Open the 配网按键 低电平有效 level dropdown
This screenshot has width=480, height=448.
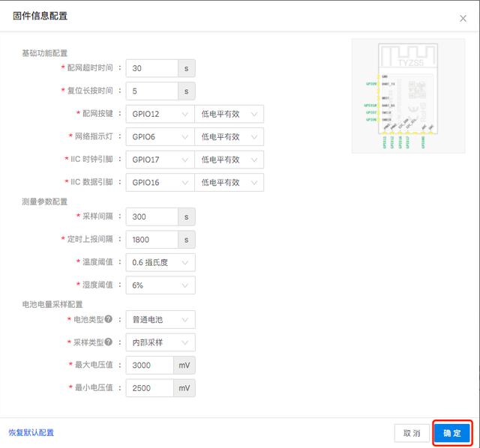coord(229,114)
